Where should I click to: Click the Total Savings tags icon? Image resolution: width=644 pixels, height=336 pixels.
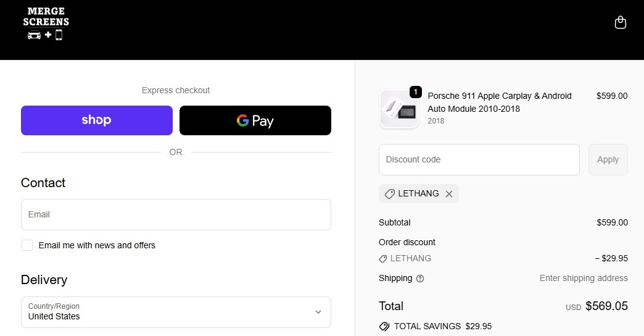coord(384,327)
